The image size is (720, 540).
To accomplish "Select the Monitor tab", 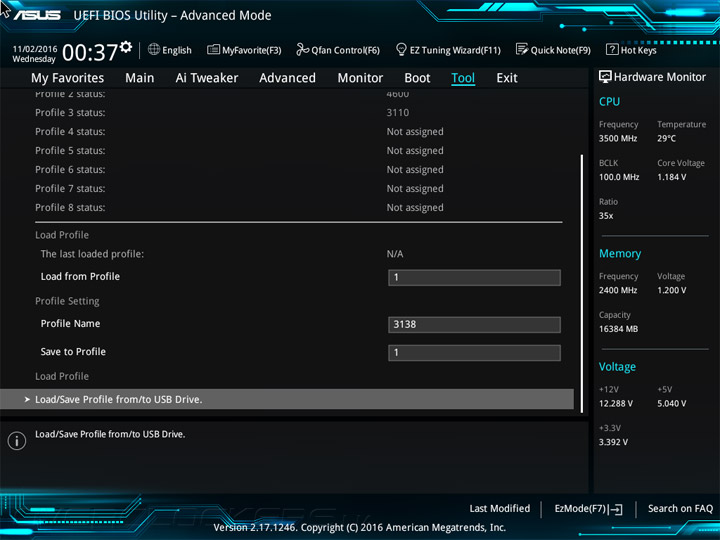I will 360,78.
